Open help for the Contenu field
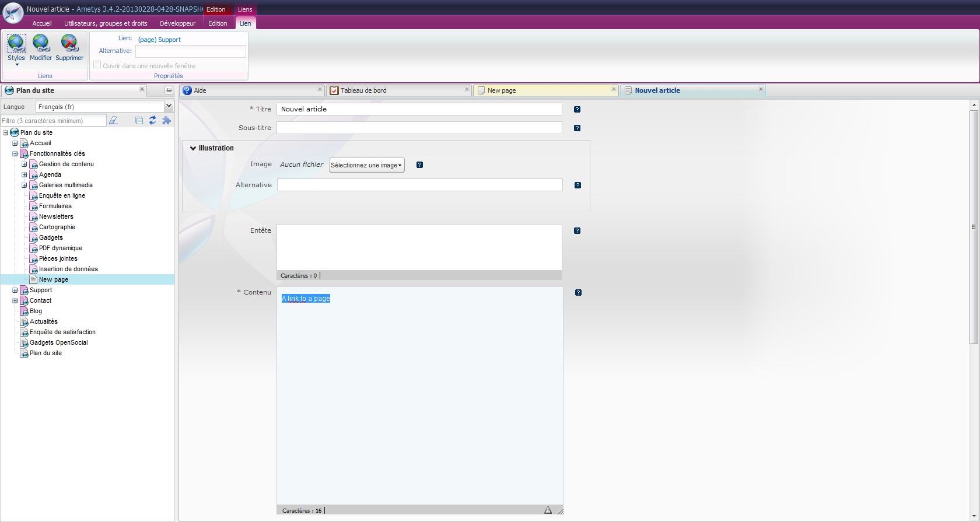Screen dimensions: 980x522 tap(578, 292)
